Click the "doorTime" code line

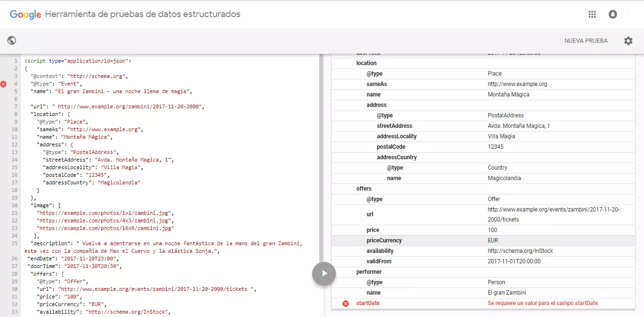click(x=74, y=266)
